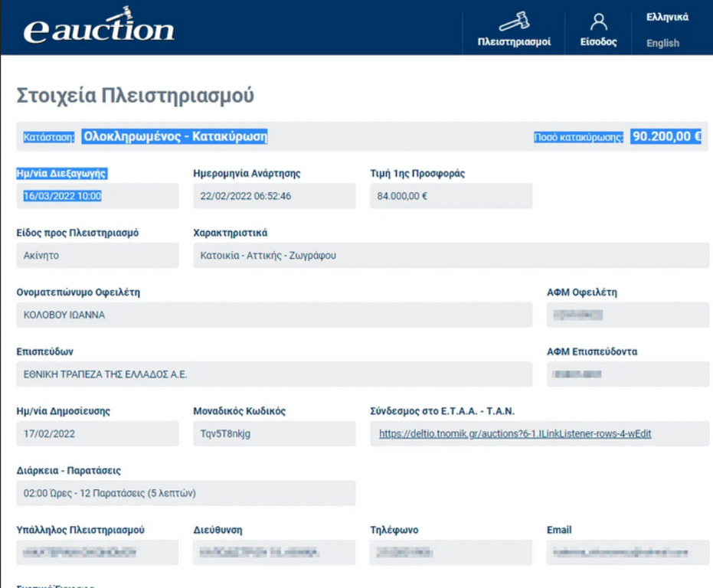This screenshot has height=588, width=713.
Task: Select the debtor name ΚΟΛΟΒΟΥ ΙΩΑΝΝΑ field
Action: point(274,315)
